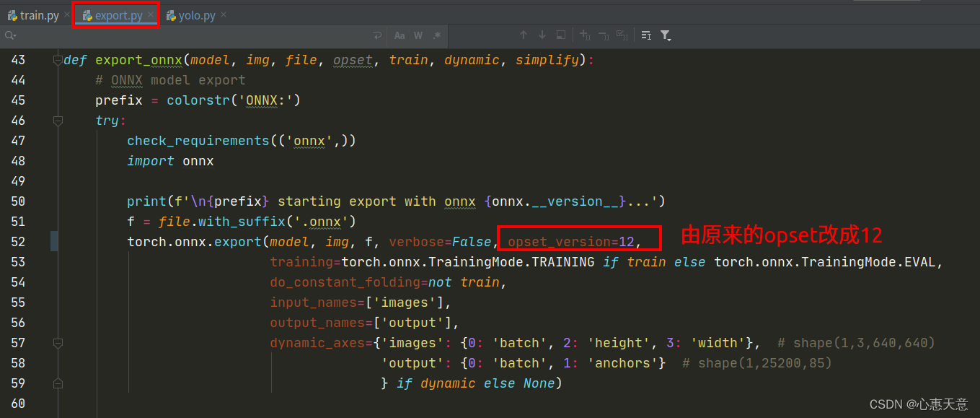Click the 'simplify' parameter on line 43
This screenshot has width=980, height=418.
pyautogui.click(x=547, y=60)
